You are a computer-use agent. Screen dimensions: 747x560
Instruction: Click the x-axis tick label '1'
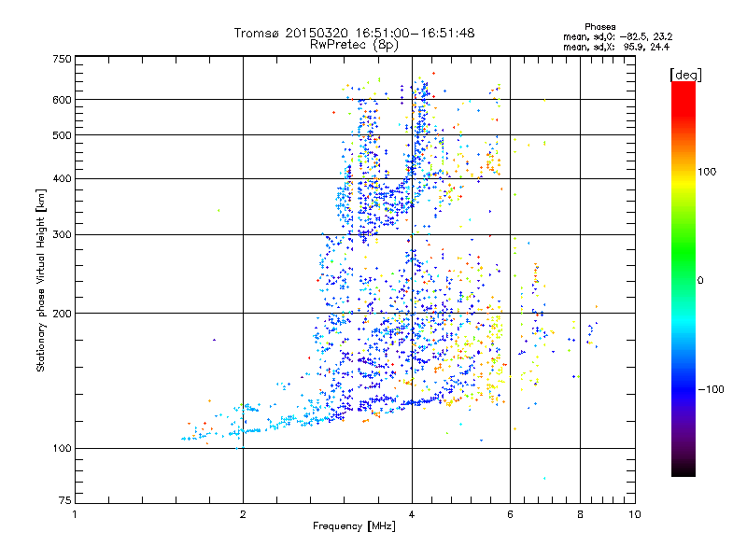(x=75, y=514)
